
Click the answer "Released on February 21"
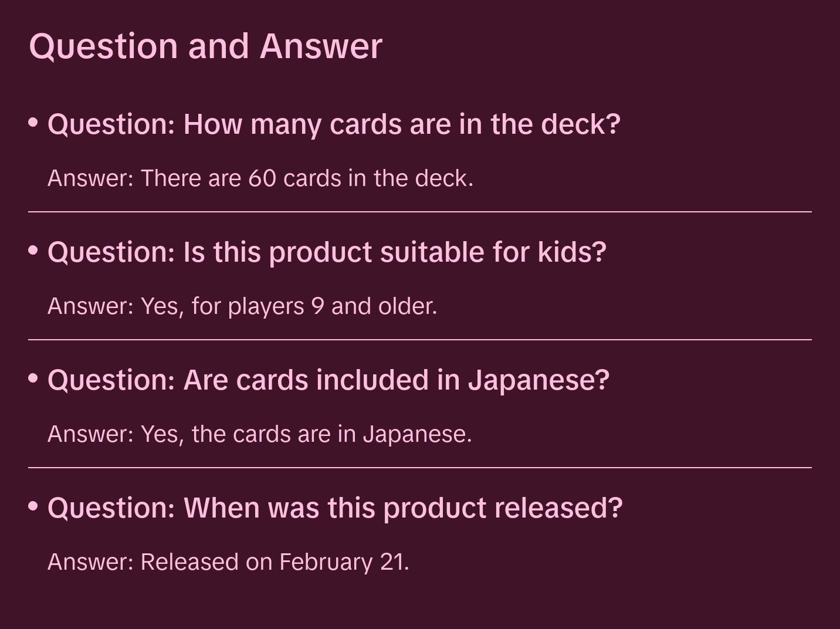coord(228,562)
